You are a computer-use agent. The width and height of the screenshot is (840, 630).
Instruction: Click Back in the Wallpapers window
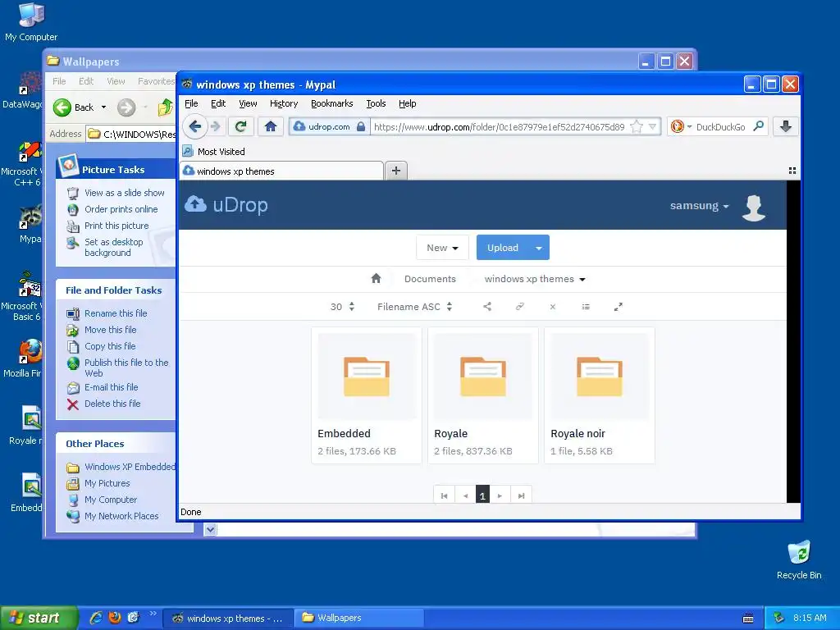click(73, 107)
